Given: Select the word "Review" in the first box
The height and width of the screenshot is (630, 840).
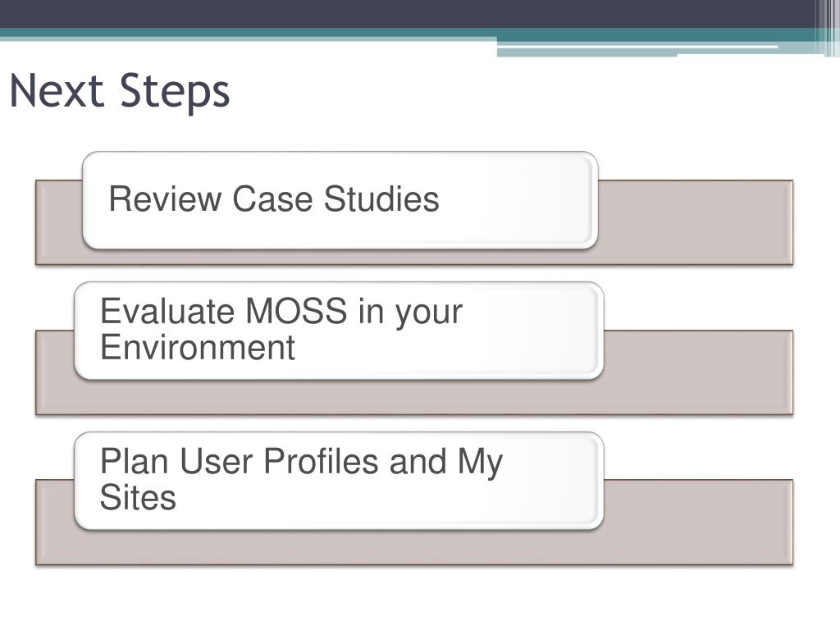Looking at the screenshot, I should 164,199.
